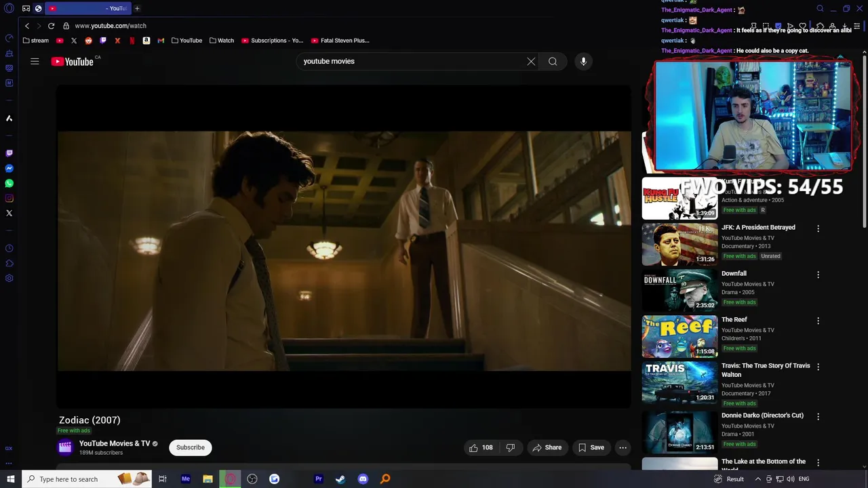Open OBS Studio from the taskbar
The image size is (868, 488).
252,479
